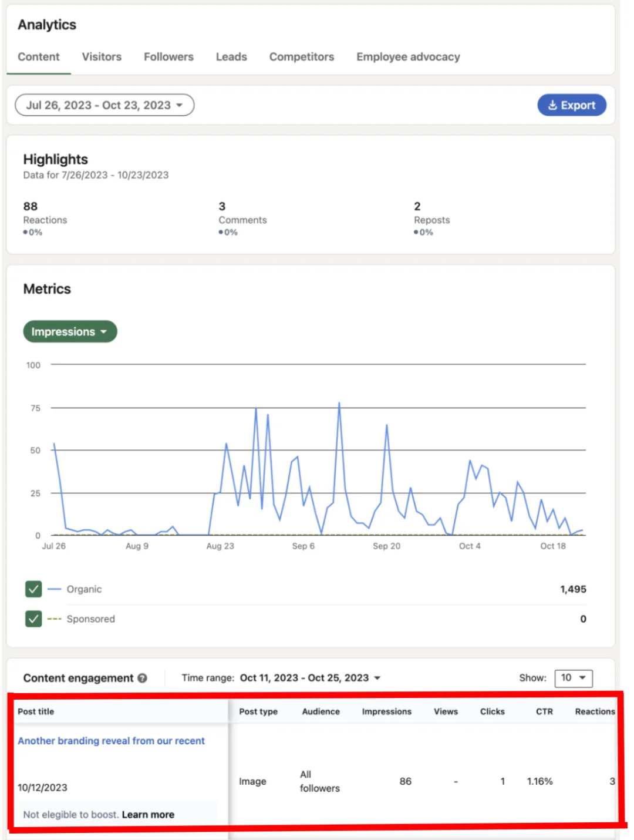Click the Export button
The width and height of the screenshot is (634, 840).
(572, 105)
